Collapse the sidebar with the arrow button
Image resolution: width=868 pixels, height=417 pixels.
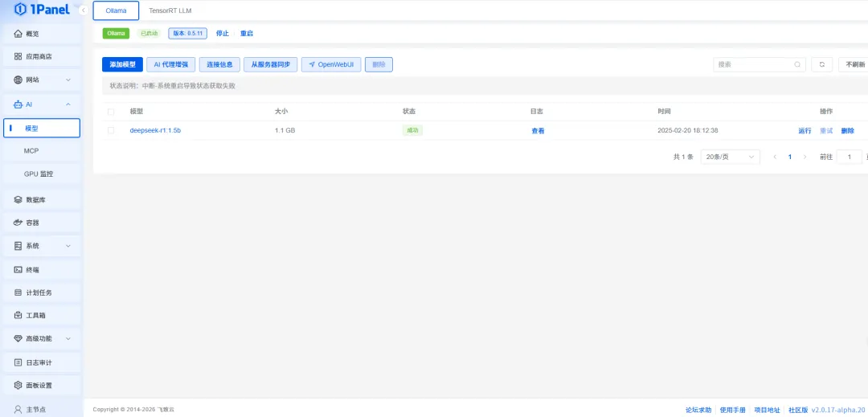(83, 10)
